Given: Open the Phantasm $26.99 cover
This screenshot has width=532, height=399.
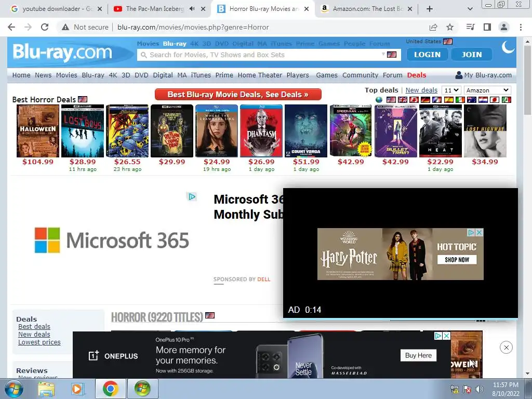Looking at the screenshot, I should pos(261,131).
